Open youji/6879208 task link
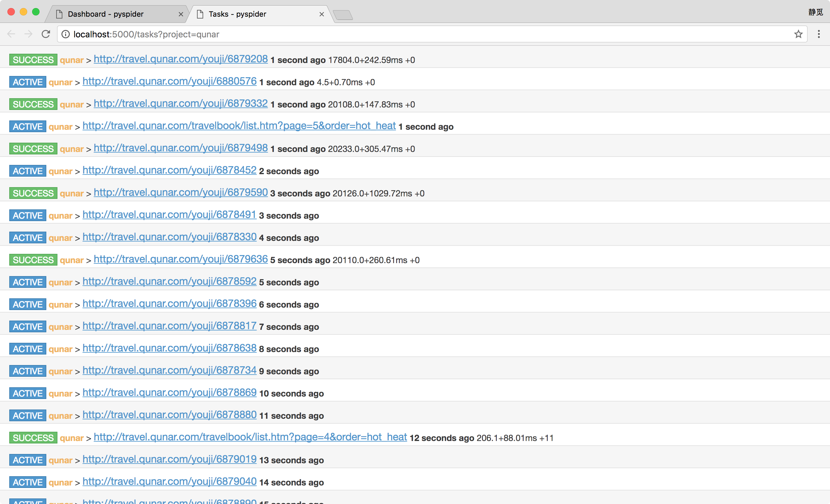This screenshot has width=830, height=504. (x=181, y=59)
